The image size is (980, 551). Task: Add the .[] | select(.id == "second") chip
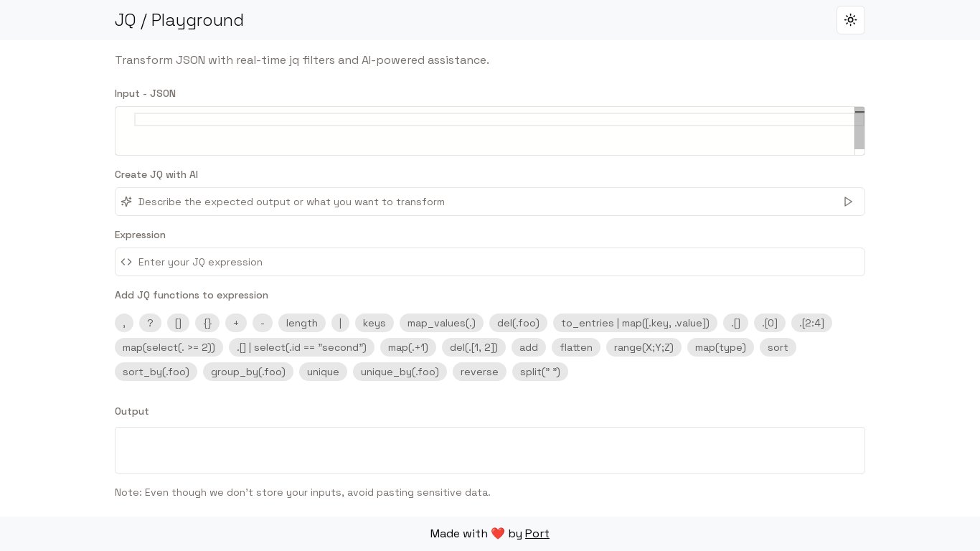point(301,347)
